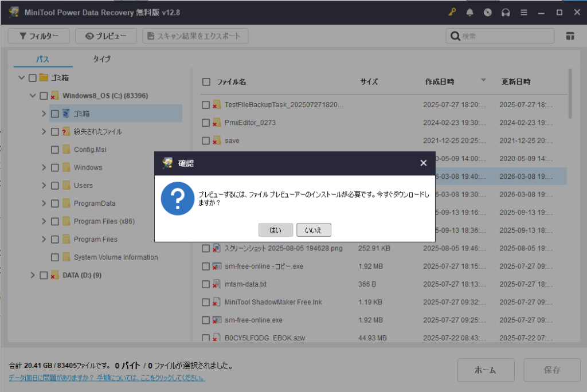Click the disc icon in title bar
The width and height of the screenshot is (587, 392).
point(488,12)
